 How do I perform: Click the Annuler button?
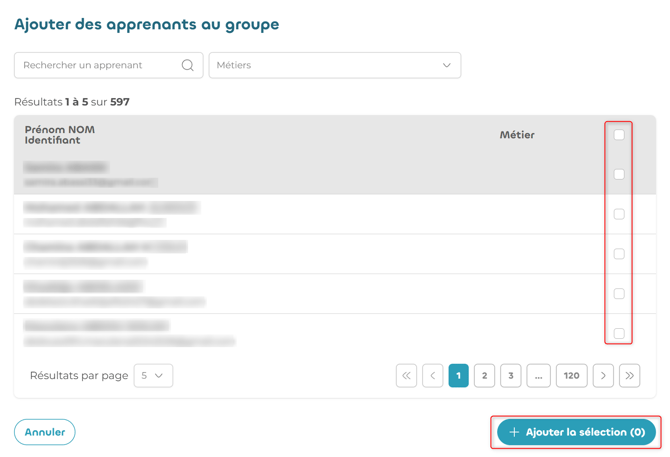[x=45, y=432]
